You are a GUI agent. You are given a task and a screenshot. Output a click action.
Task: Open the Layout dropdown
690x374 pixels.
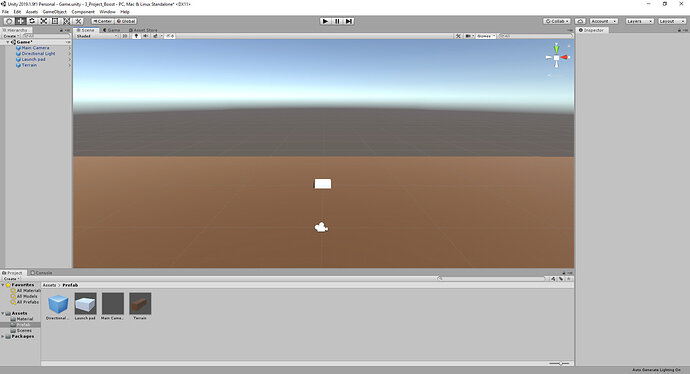coord(671,21)
